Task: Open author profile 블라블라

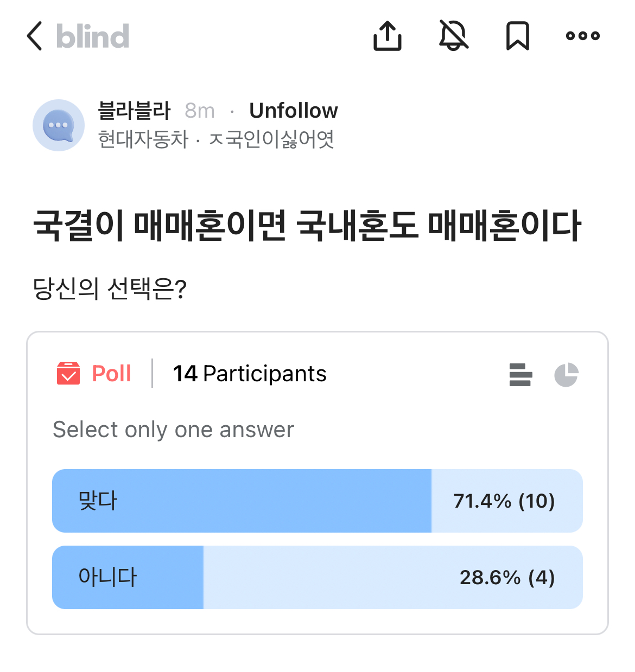Action: (x=134, y=111)
